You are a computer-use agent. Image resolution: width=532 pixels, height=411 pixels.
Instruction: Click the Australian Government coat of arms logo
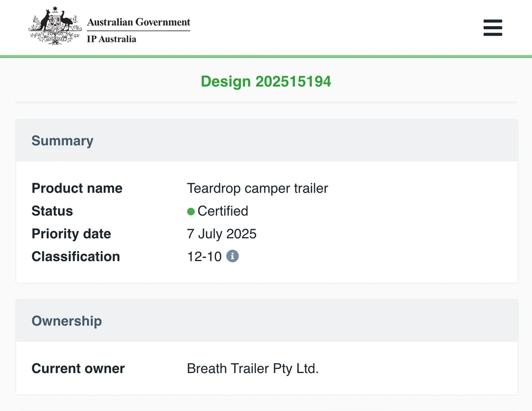tap(55, 26)
